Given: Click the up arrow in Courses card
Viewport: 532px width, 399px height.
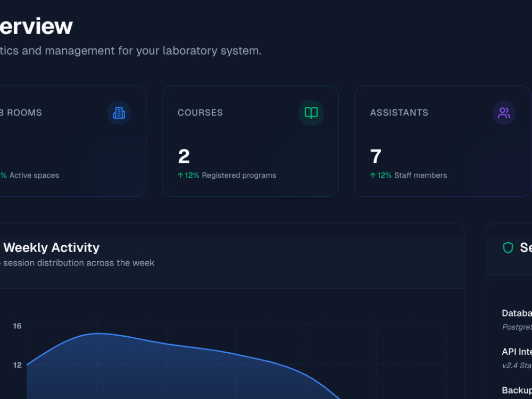Looking at the screenshot, I should [180, 176].
